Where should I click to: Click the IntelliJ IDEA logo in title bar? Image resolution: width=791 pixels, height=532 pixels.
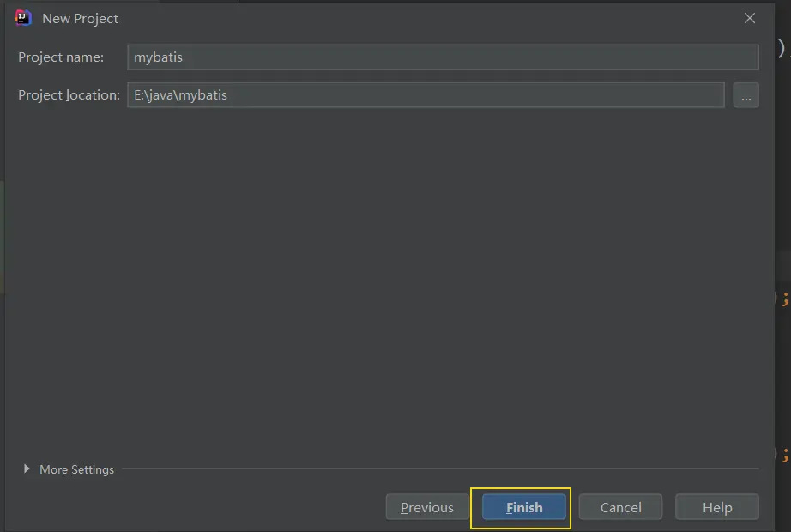(23, 18)
